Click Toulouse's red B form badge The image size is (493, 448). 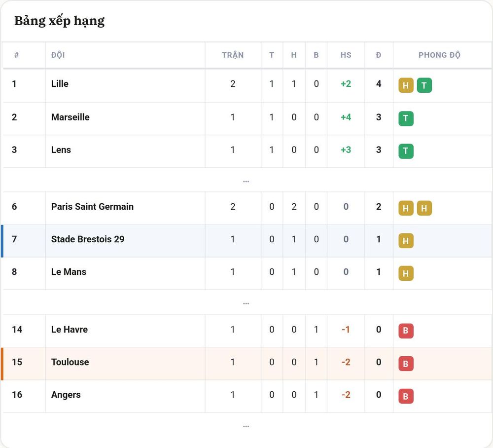click(406, 364)
